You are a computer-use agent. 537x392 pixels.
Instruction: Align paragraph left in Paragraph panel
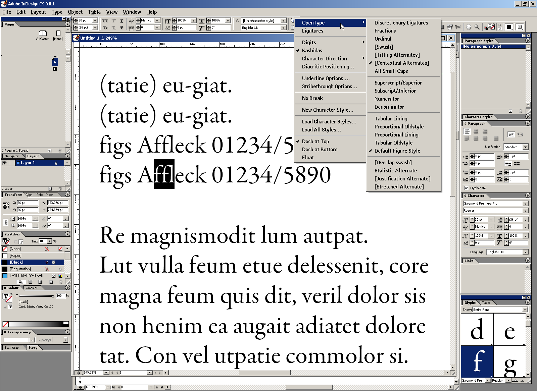(467, 131)
